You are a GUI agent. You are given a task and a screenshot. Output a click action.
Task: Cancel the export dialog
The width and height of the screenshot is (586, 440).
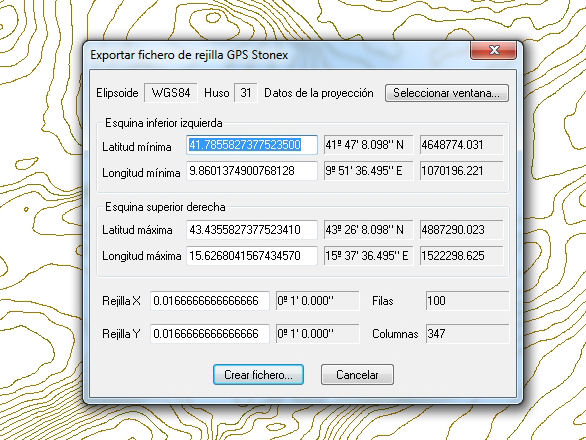357,375
